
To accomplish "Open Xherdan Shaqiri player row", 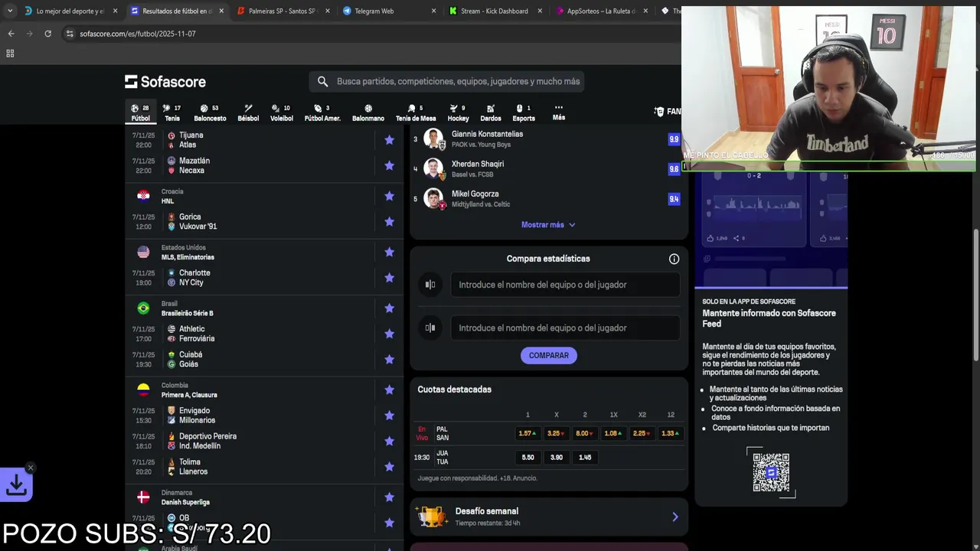I will point(548,168).
